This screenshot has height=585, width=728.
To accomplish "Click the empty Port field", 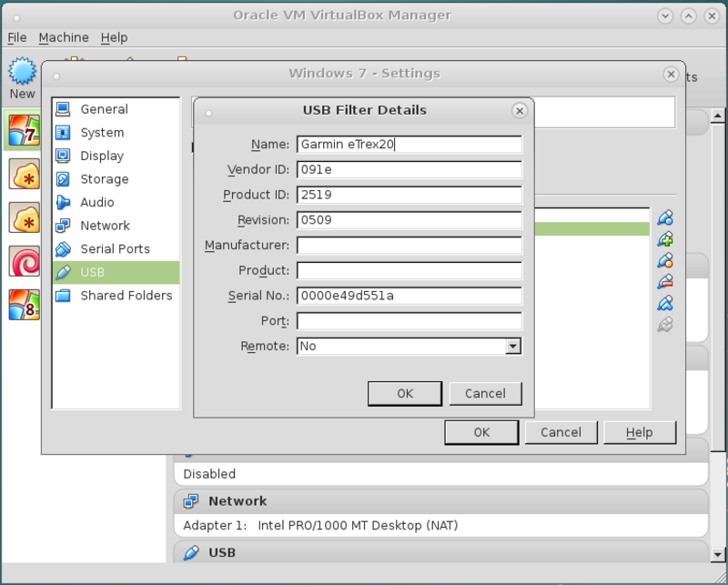I will tap(409, 321).
